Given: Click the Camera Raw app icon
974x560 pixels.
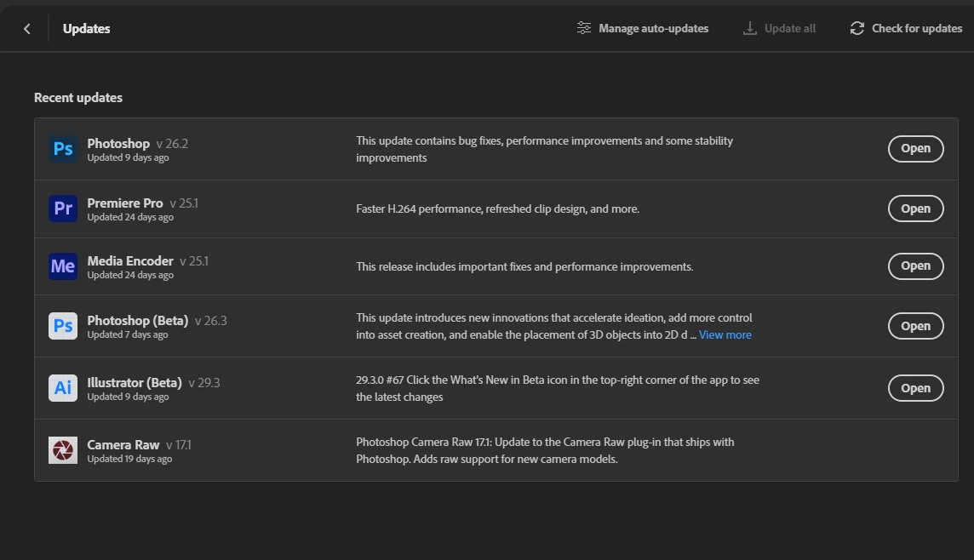Looking at the screenshot, I should coord(63,450).
